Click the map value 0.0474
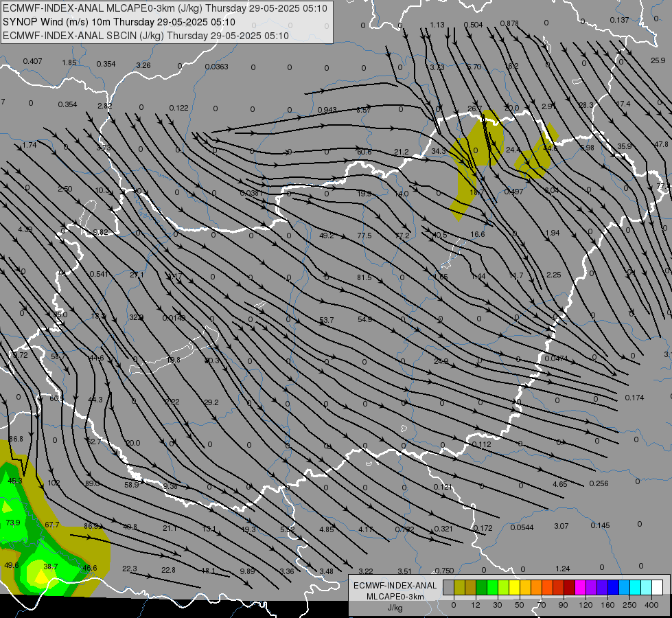The image size is (672, 618). click(556, 358)
